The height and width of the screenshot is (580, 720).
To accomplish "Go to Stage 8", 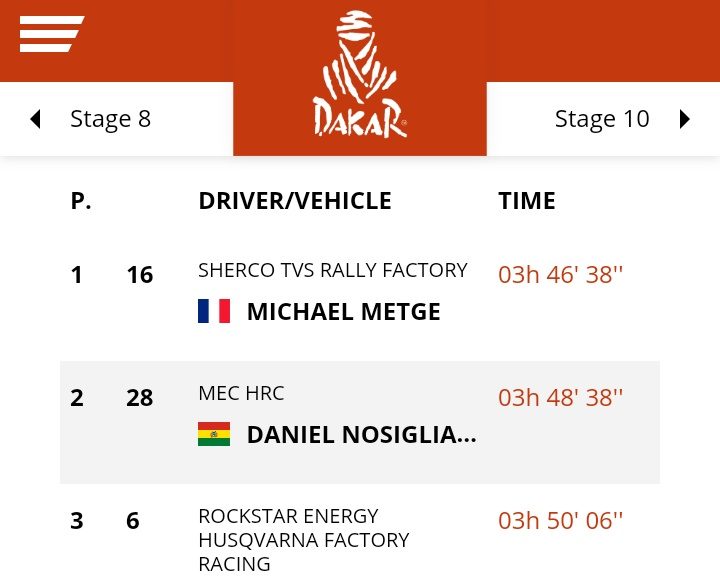I will click(110, 120).
